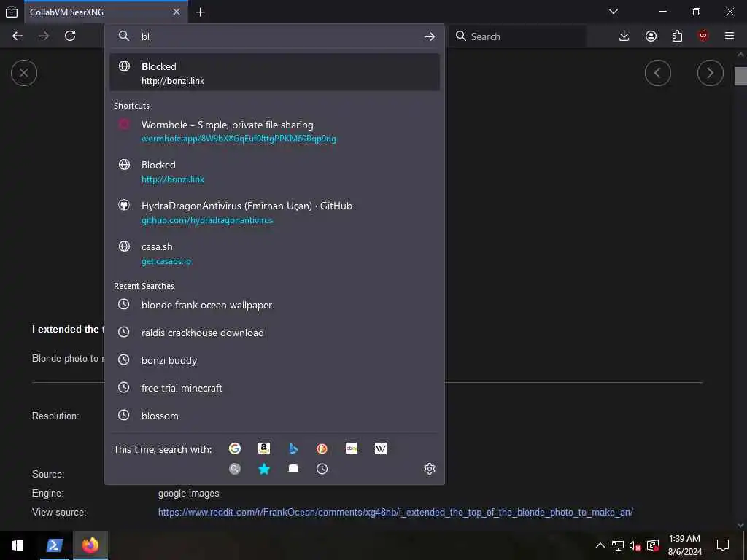Open the Firefox application menu
The width and height of the screenshot is (747, 560).
729,36
